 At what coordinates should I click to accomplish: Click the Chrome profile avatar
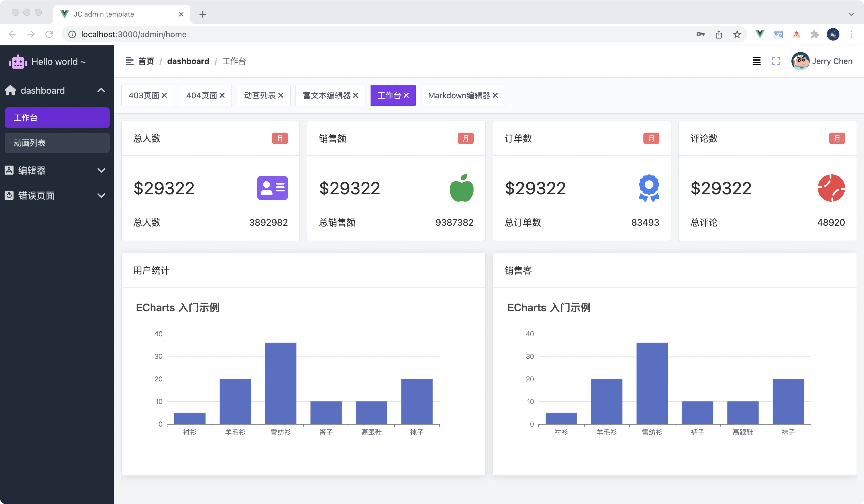pyautogui.click(x=833, y=34)
